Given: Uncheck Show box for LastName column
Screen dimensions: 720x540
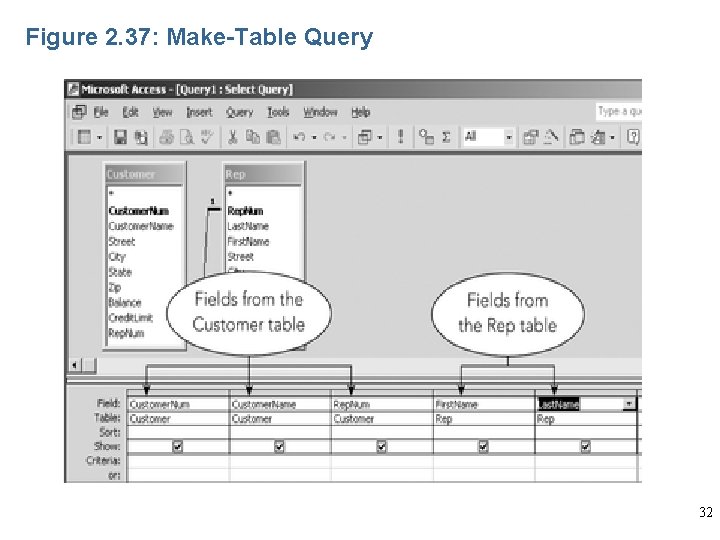Looking at the screenshot, I should (585, 446).
